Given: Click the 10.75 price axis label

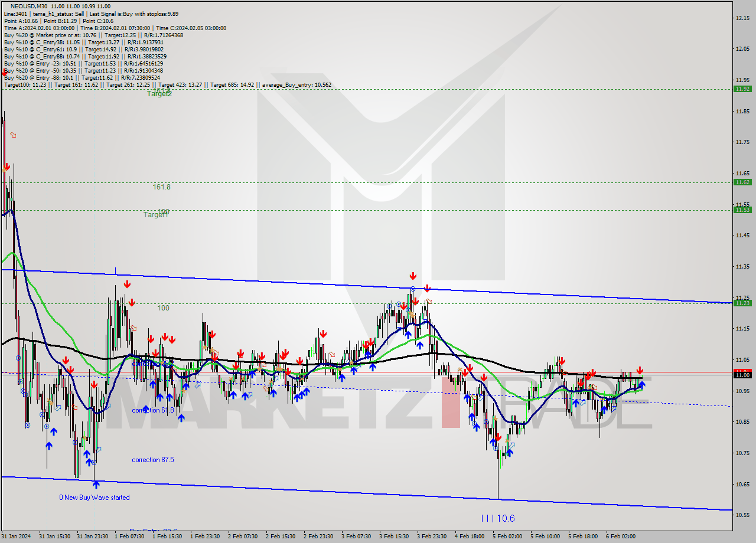Looking at the screenshot, I should click(743, 453).
